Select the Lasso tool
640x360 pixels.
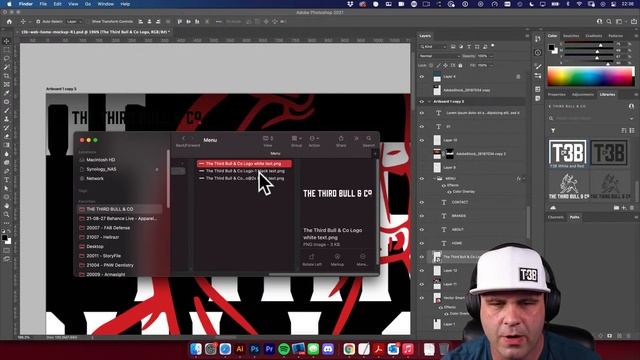tap(7, 58)
